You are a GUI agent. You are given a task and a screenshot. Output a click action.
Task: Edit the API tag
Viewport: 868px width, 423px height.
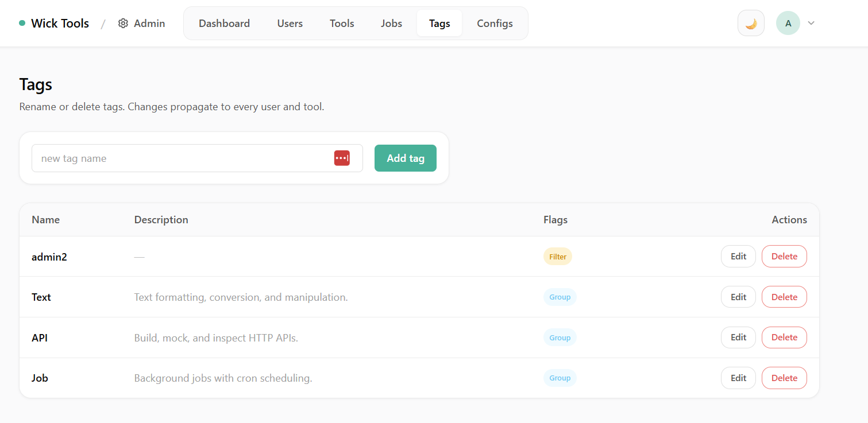[738, 337]
